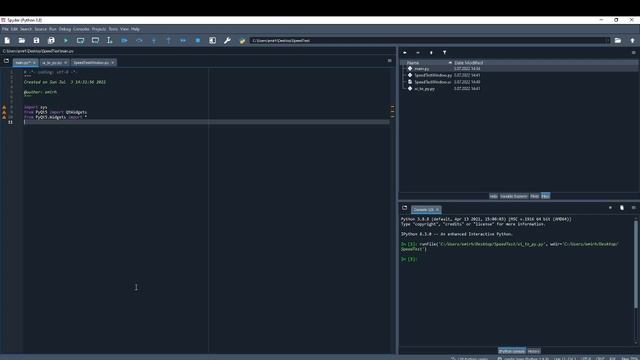This screenshot has width=640, height=360.
Task: Sort files by the Name column
Action: tap(428, 62)
